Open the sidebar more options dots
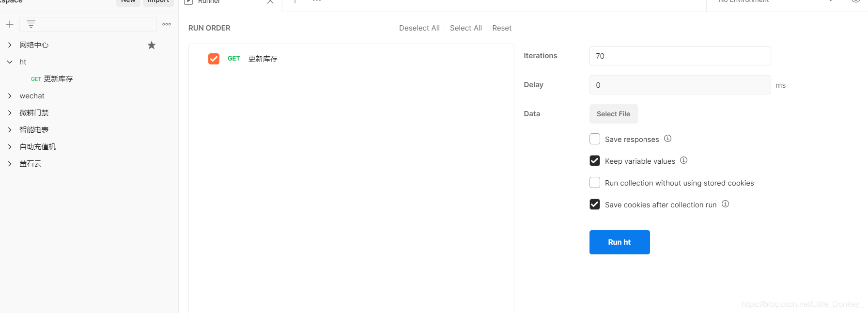The height and width of the screenshot is (313, 868). 167,24
